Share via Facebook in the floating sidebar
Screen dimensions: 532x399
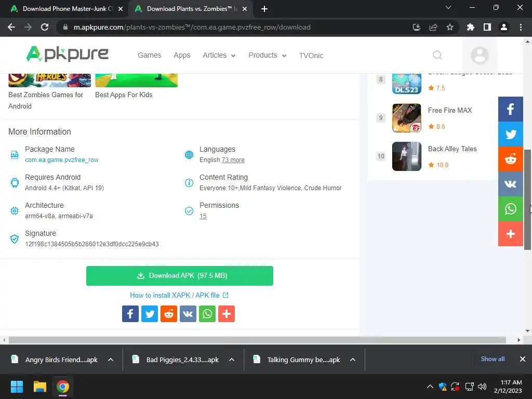(510, 109)
